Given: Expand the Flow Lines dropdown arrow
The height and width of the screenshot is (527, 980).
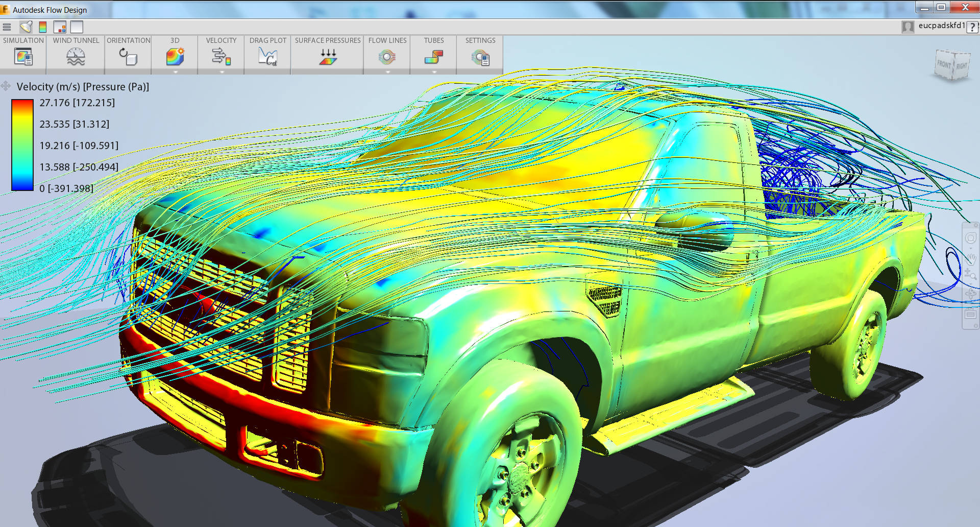Looking at the screenshot, I should 387,72.
